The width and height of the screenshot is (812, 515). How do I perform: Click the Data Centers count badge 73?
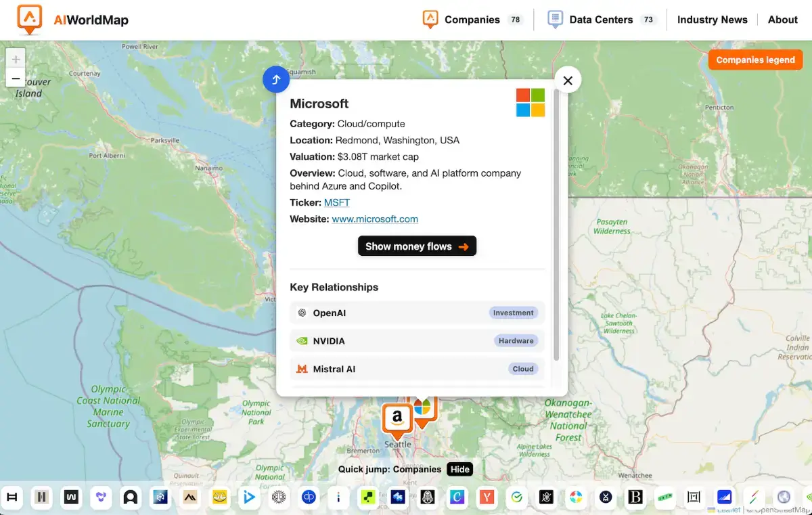click(648, 20)
